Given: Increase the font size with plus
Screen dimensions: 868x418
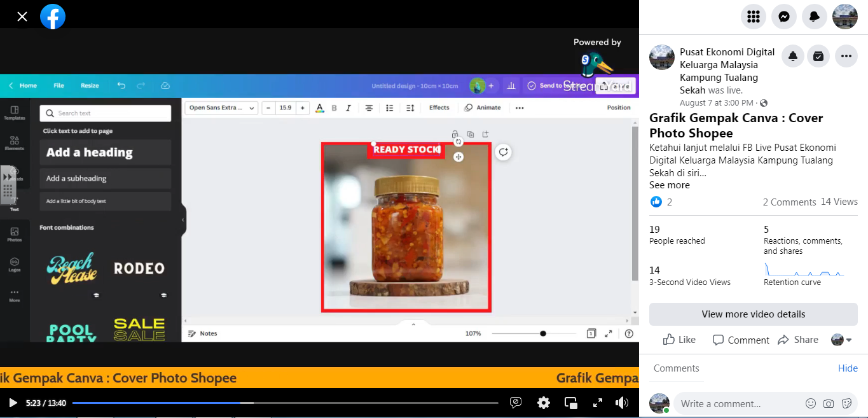Looking at the screenshot, I should pos(303,108).
